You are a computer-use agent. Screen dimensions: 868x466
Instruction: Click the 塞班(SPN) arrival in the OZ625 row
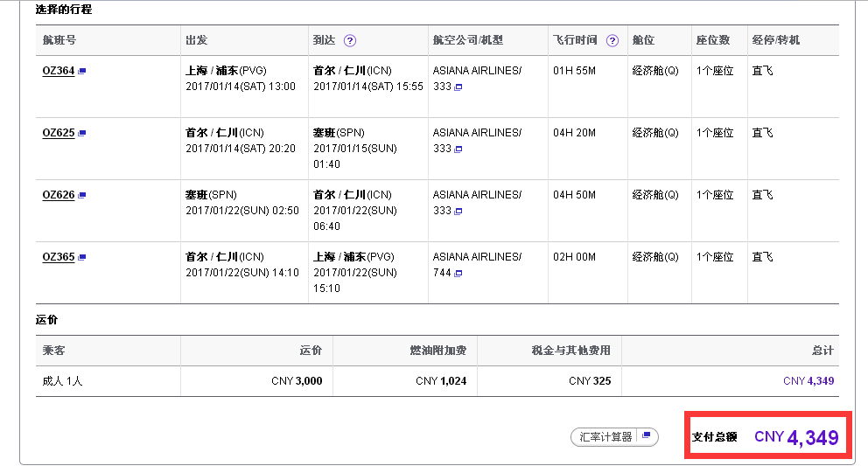coord(339,133)
